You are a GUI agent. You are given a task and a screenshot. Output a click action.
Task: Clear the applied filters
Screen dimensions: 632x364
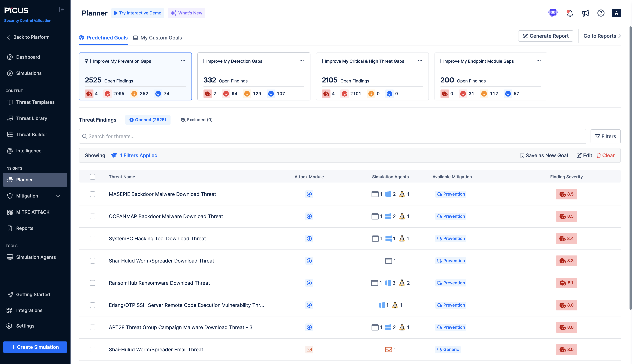pyautogui.click(x=606, y=156)
